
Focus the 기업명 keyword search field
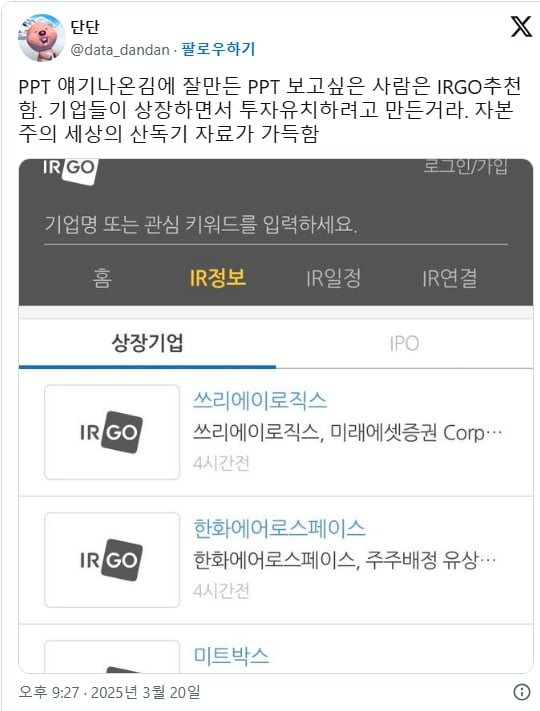pyautogui.click(x=276, y=225)
